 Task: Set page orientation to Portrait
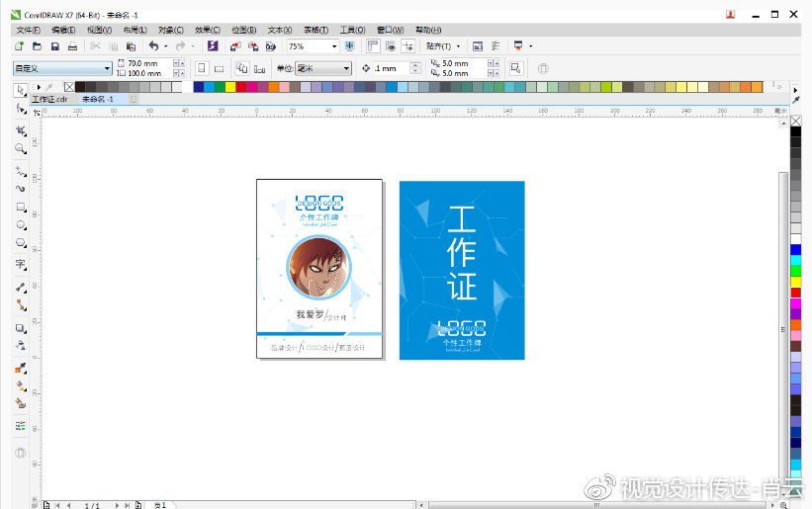pyautogui.click(x=202, y=68)
